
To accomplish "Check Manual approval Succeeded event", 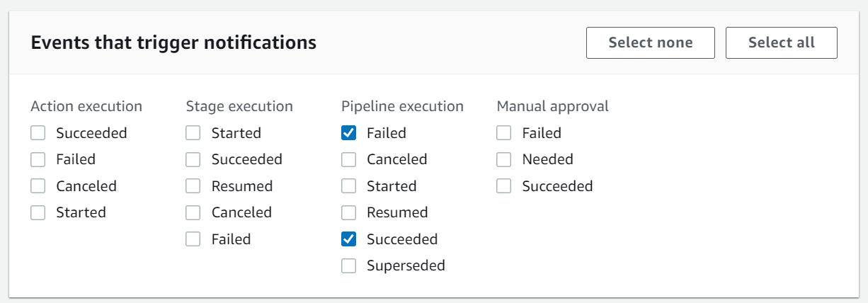I will (504, 186).
